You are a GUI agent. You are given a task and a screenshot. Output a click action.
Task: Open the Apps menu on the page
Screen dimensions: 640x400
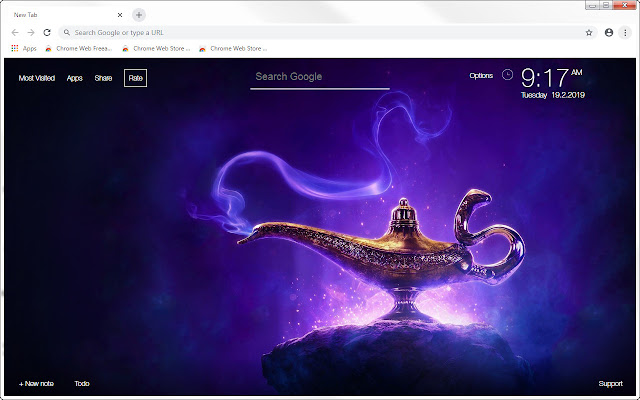pos(75,78)
